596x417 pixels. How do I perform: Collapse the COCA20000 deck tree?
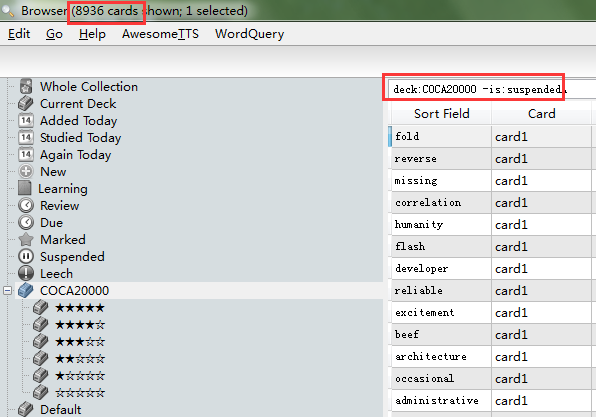7,291
